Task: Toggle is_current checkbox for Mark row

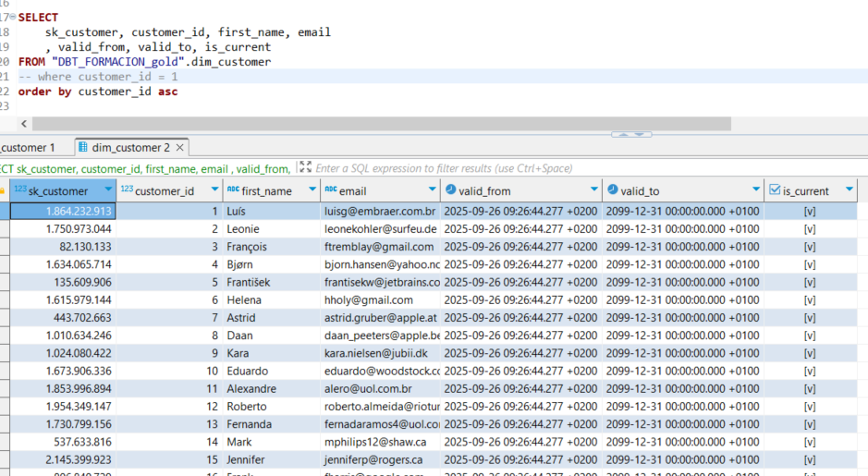Action: [810, 442]
